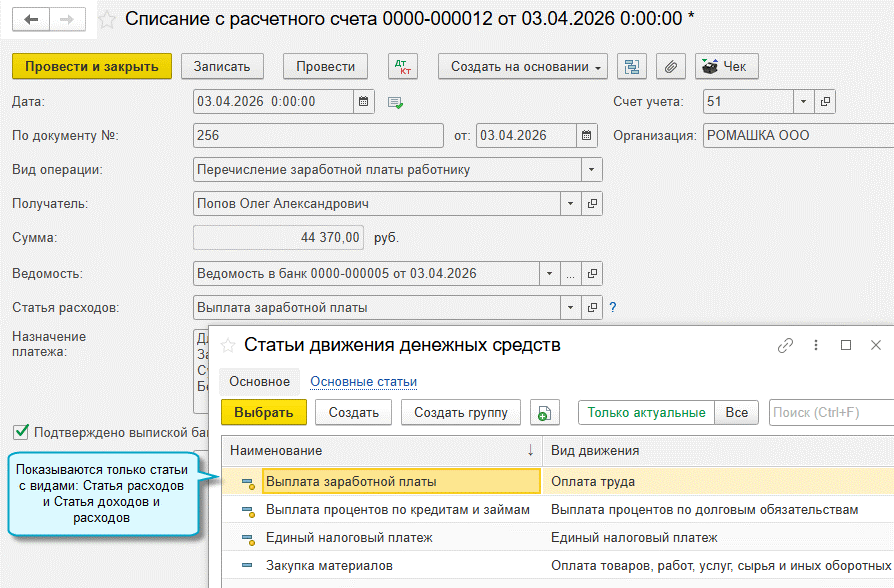Click the Ведомость ellipsis selection button
The image size is (894, 588).
(x=571, y=274)
